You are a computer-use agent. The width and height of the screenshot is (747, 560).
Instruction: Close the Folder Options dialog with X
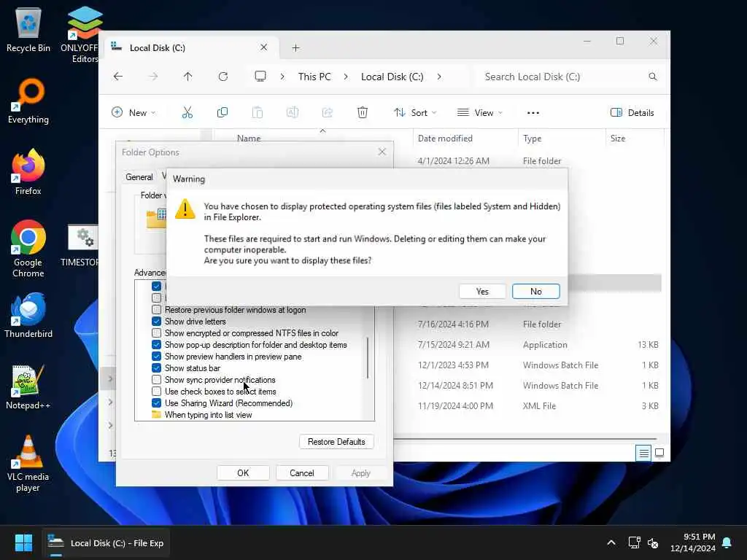click(x=382, y=152)
